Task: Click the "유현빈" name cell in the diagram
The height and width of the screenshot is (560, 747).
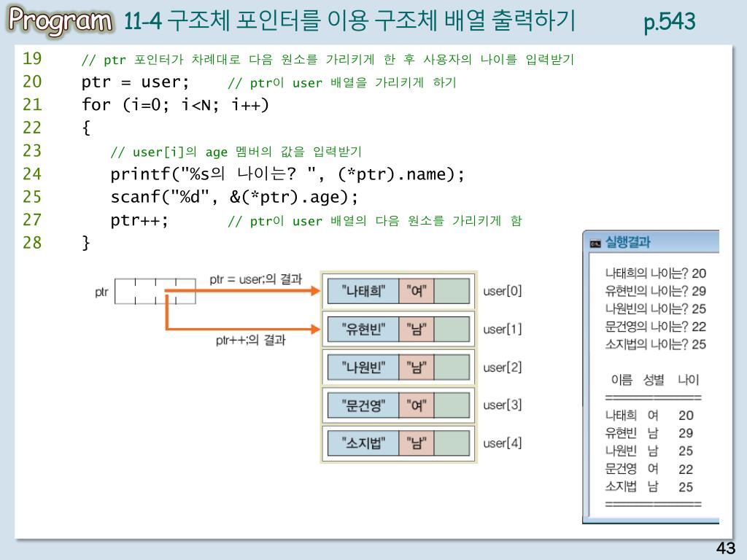Action: (x=363, y=330)
